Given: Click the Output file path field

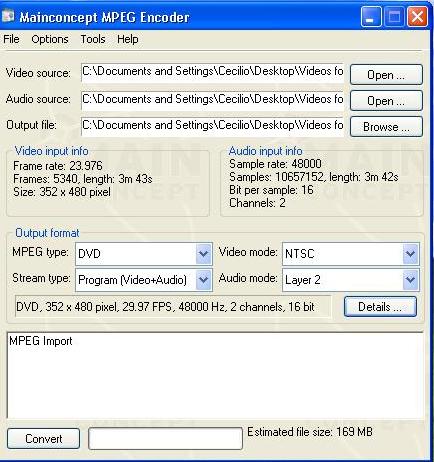Looking at the screenshot, I should tap(213, 126).
